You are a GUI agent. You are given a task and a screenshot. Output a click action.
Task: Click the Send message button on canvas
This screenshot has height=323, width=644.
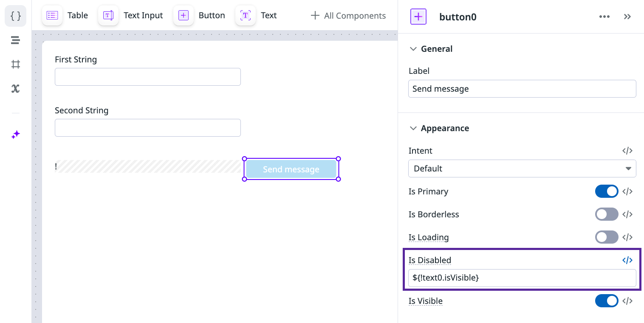(x=291, y=169)
